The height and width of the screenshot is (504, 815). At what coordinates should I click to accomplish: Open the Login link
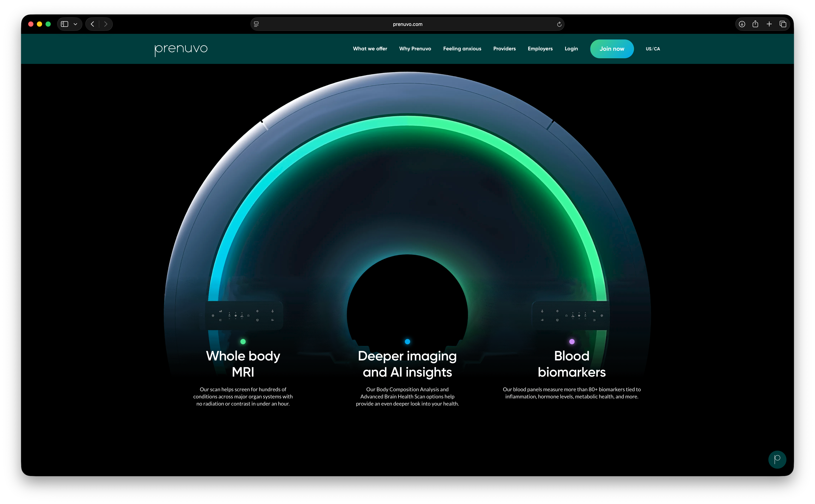pos(571,49)
